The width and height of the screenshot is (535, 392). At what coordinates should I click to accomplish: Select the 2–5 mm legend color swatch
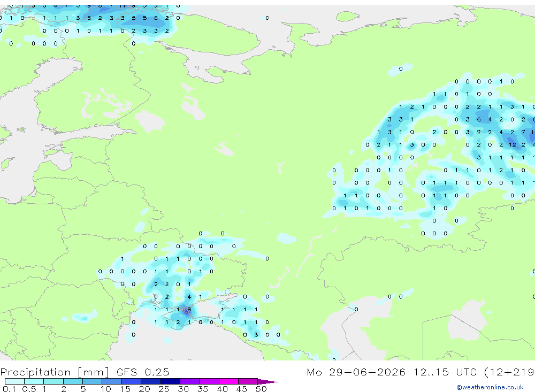tap(73, 381)
